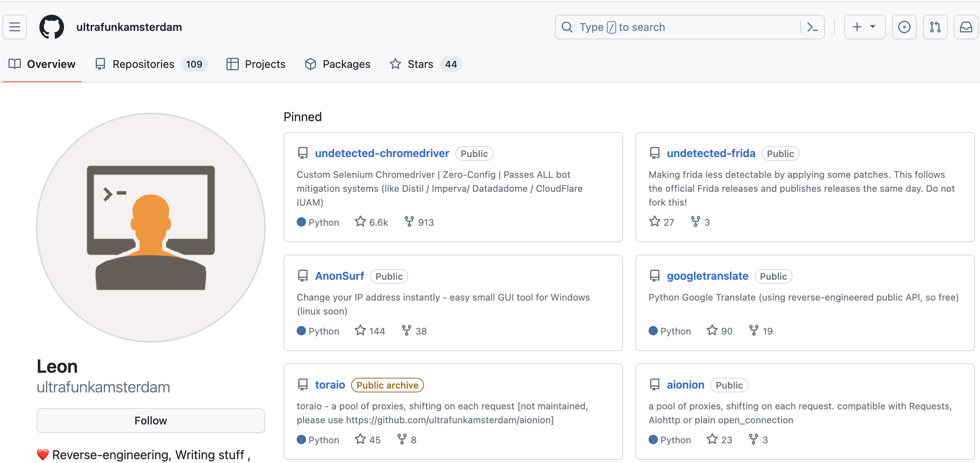
Task: Switch to the Packages tab
Action: tap(338, 64)
